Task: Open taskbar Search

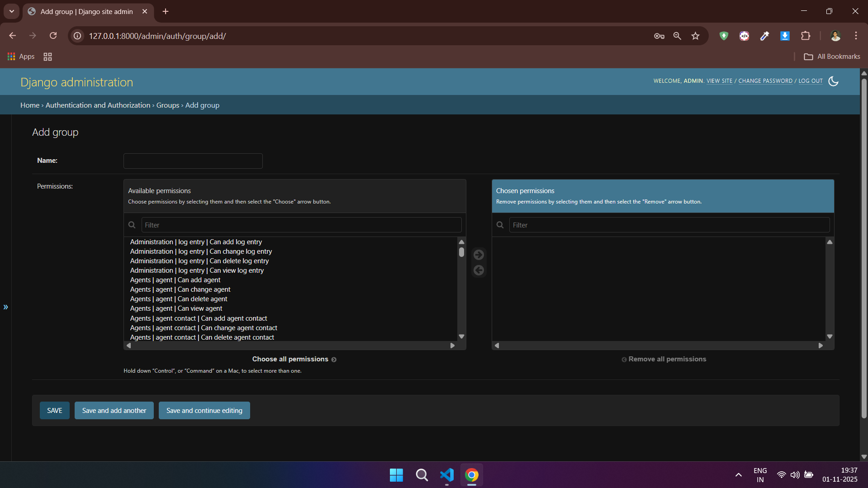Action: pyautogui.click(x=422, y=475)
